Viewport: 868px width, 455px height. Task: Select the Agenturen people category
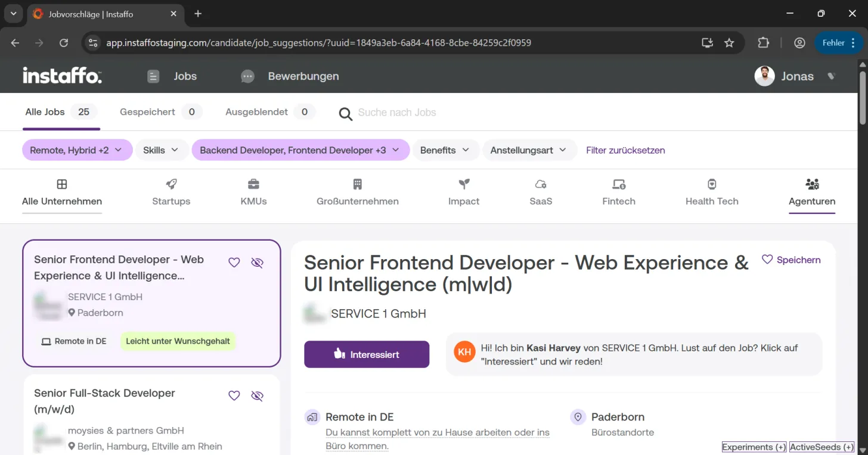[x=812, y=193]
